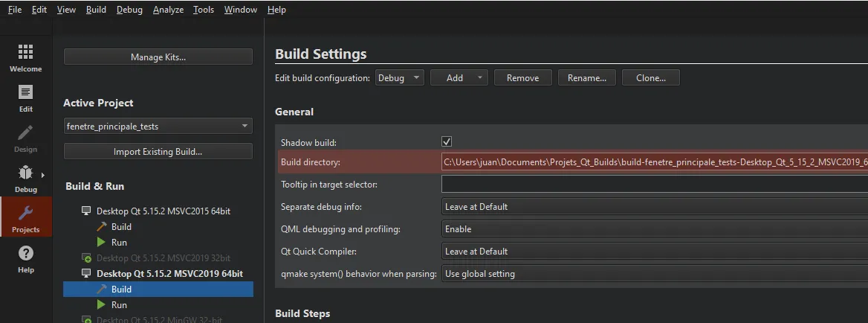Toggle the Shadow build checkbox

[x=447, y=141]
